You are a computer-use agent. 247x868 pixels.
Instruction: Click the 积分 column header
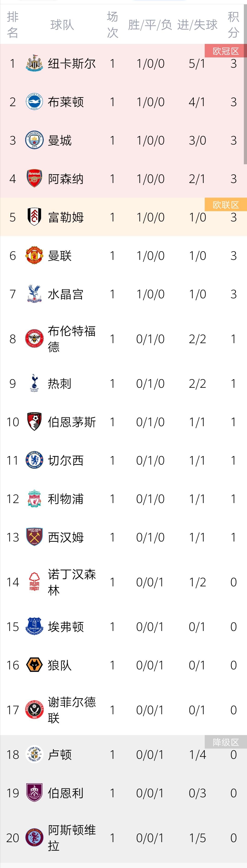tap(234, 25)
